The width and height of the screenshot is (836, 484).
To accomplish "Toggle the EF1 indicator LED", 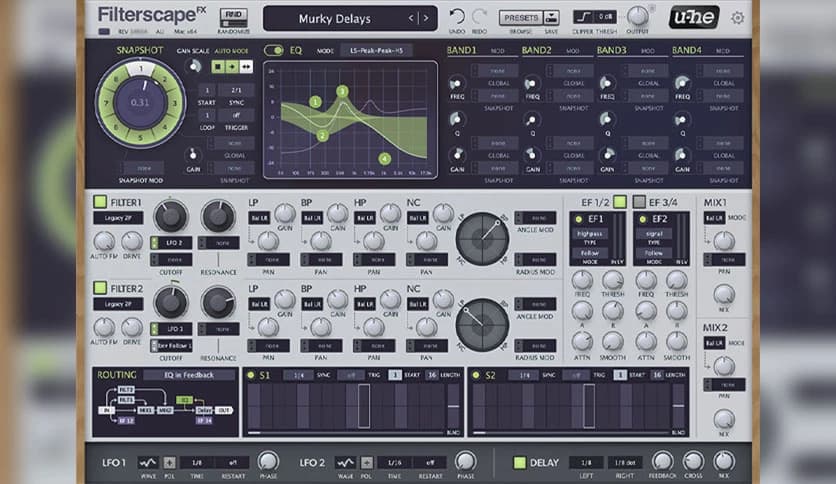I will point(578,219).
